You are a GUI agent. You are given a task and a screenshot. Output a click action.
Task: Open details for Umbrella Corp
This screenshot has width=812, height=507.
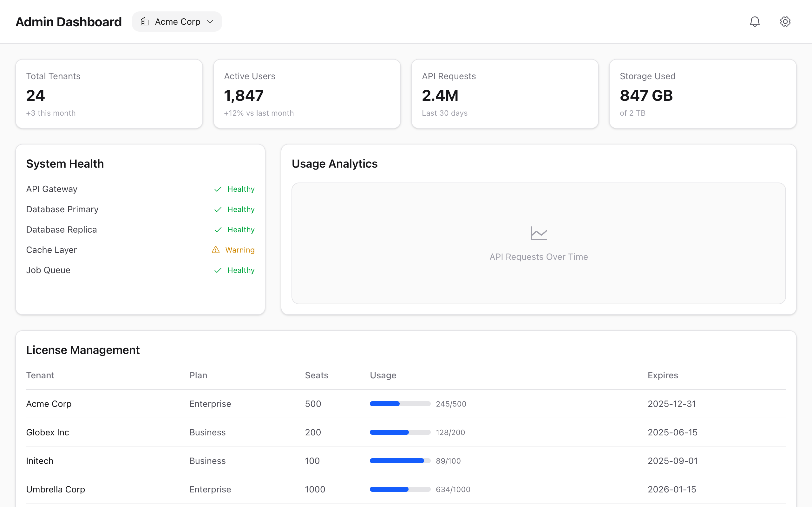(56, 489)
